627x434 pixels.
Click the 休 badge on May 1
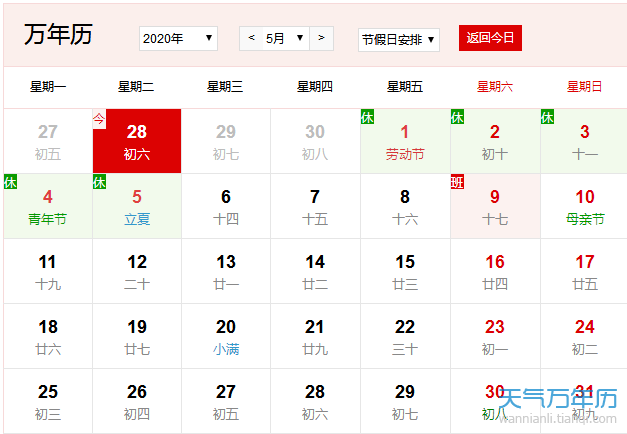[367, 117]
